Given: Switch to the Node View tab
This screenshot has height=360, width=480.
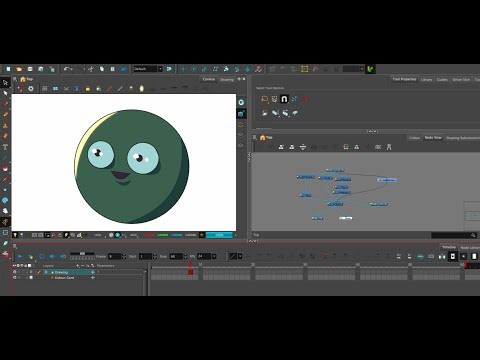Looking at the screenshot, I should click(433, 137).
